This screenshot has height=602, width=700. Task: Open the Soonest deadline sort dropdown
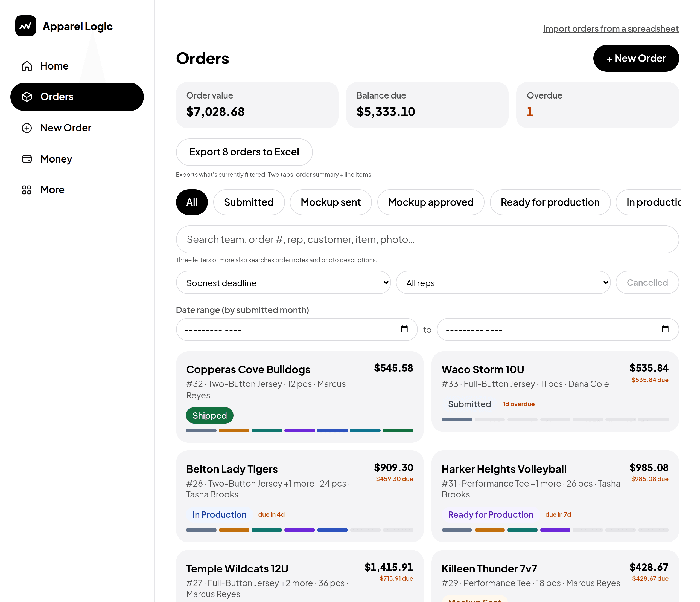[x=283, y=283]
